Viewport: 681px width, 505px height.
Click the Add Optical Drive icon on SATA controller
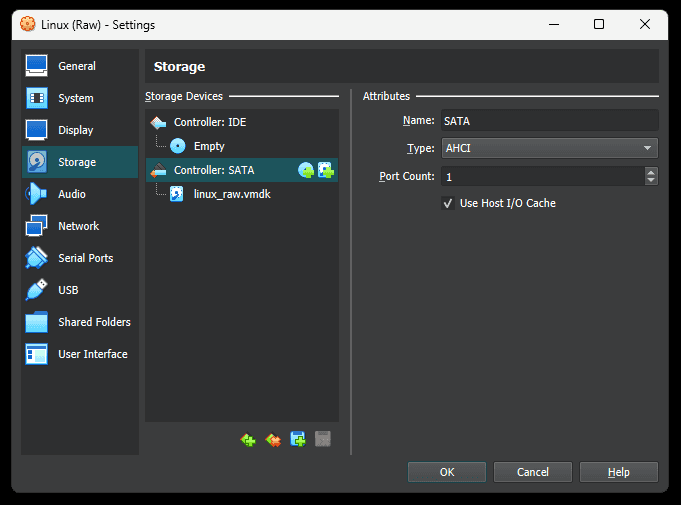click(306, 171)
